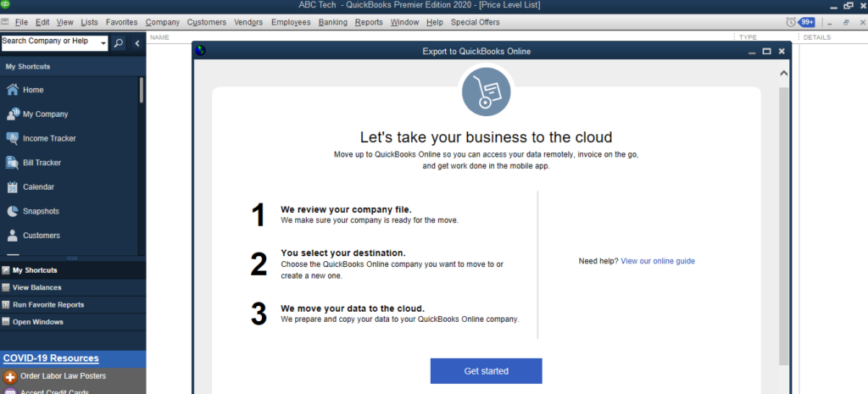
Task: Open the Reports menu
Action: (369, 22)
